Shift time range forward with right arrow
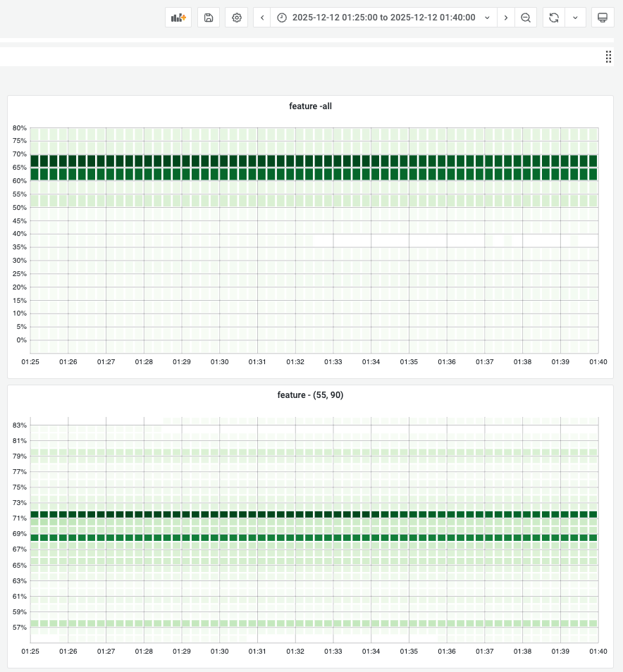This screenshot has height=672, width=623. click(x=506, y=18)
